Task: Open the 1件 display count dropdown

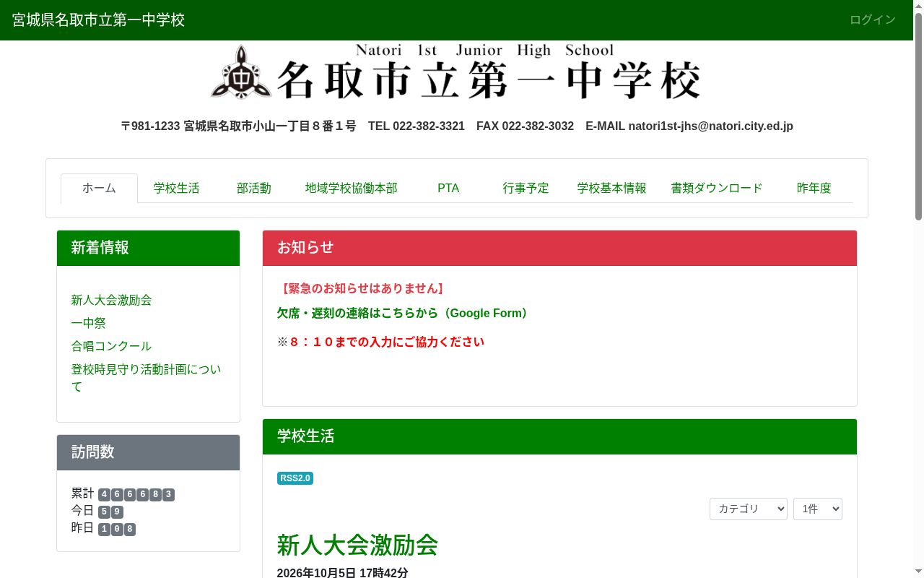Action: pos(818,509)
